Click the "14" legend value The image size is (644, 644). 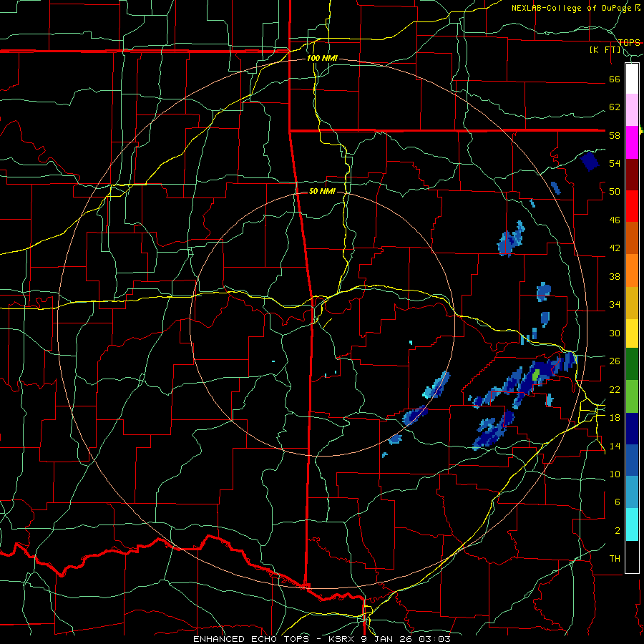615,446
